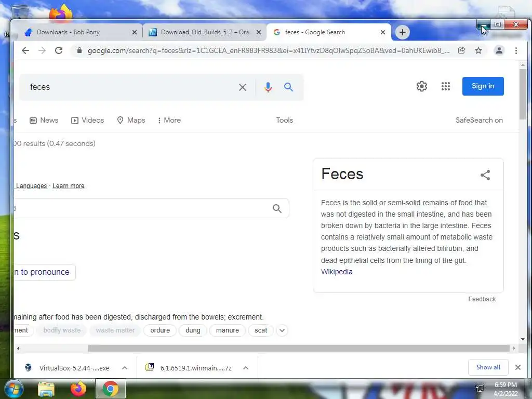This screenshot has width=532, height=399.
Task: Share the Feces knowledge panel
Action: coord(485,175)
